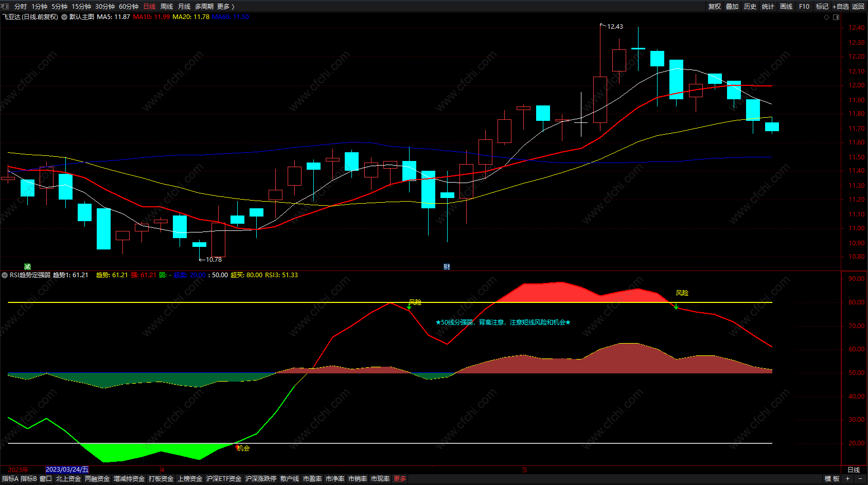Open the 模板 template button
This screenshot has height=485, width=868.
point(832,479)
